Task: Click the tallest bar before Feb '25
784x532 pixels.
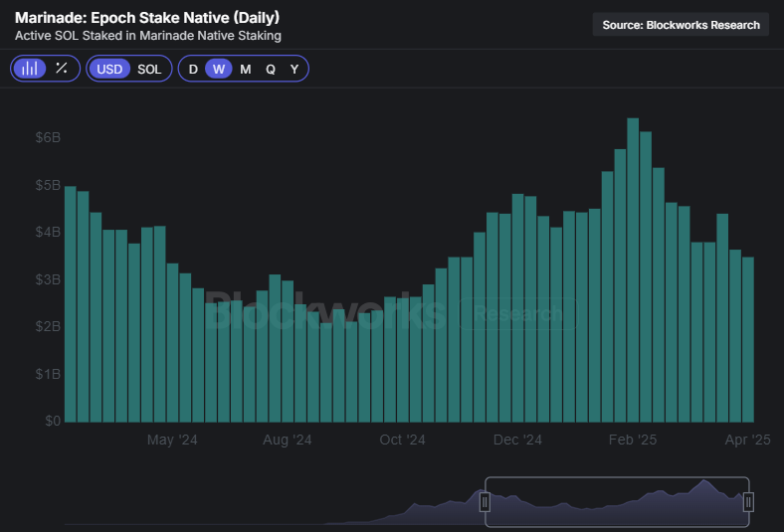Action: click(x=633, y=268)
